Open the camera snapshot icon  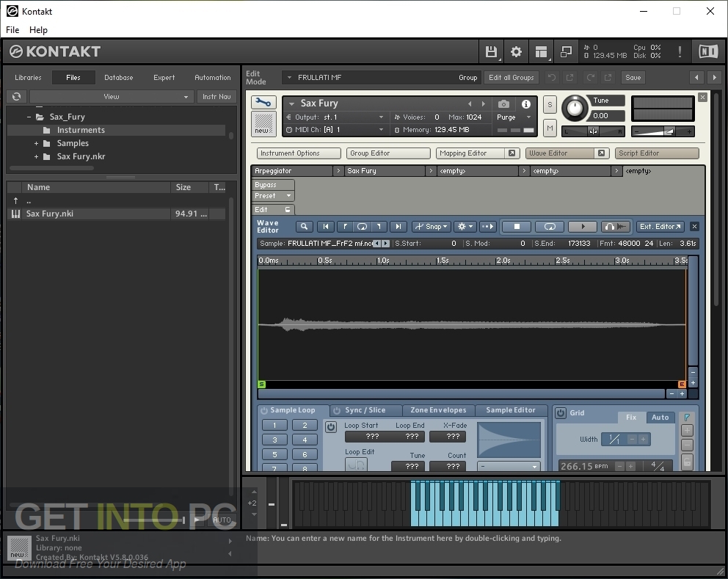pyautogui.click(x=503, y=104)
